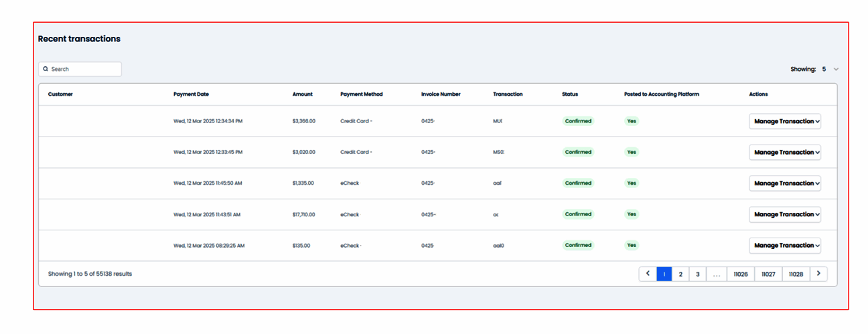Expand Manage Transaction for $1,335.00 payment
Screen dimensions: 868x334
coord(784,183)
